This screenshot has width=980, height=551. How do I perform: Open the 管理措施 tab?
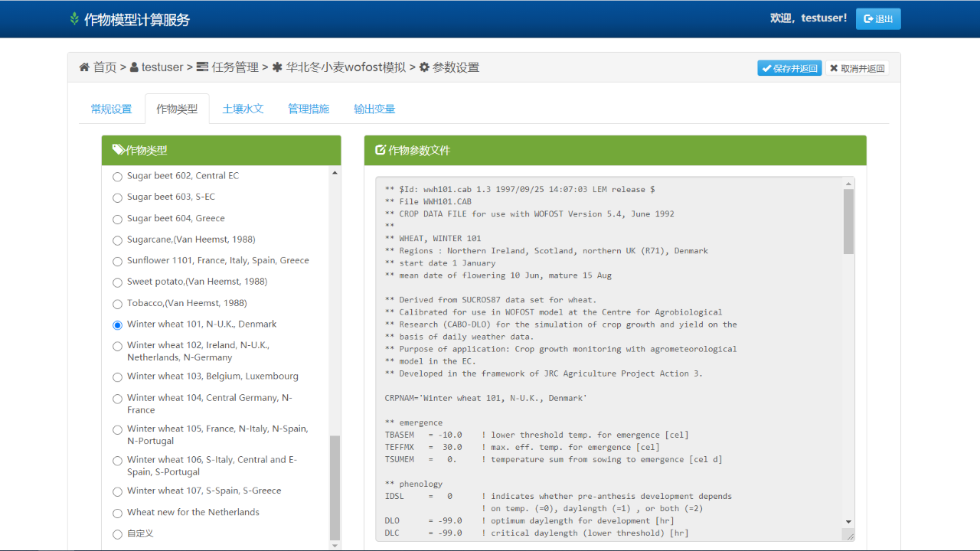point(309,109)
